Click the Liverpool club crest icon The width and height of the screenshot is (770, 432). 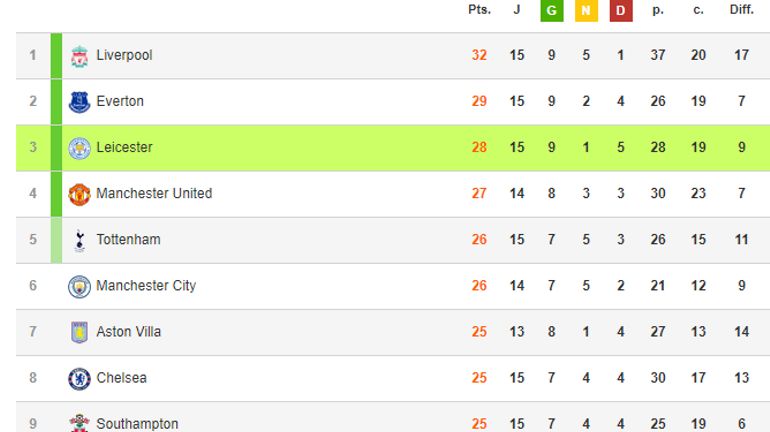click(x=79, y=56)
